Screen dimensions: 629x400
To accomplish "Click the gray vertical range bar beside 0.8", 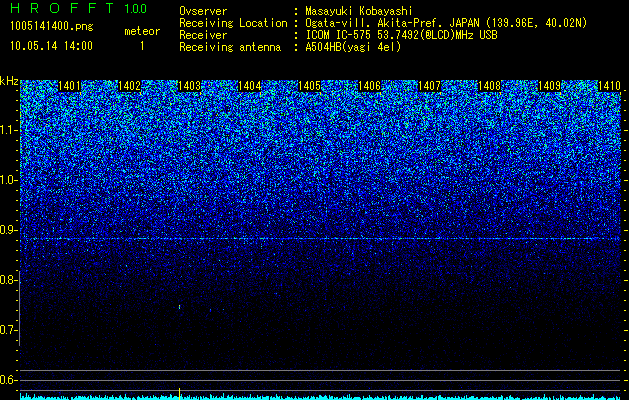I will point(20,308).
